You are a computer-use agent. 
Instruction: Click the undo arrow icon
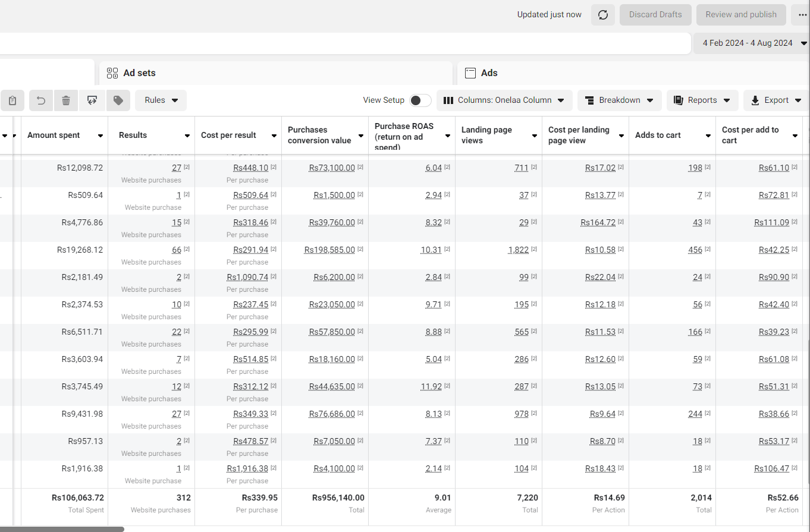point(41,100)
